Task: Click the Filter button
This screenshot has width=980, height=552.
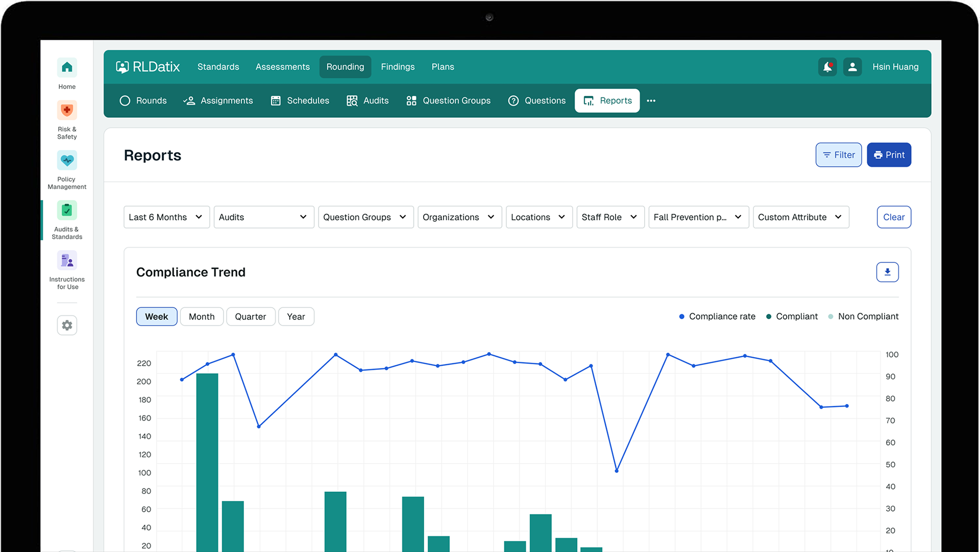Action: tap(839, 155)
